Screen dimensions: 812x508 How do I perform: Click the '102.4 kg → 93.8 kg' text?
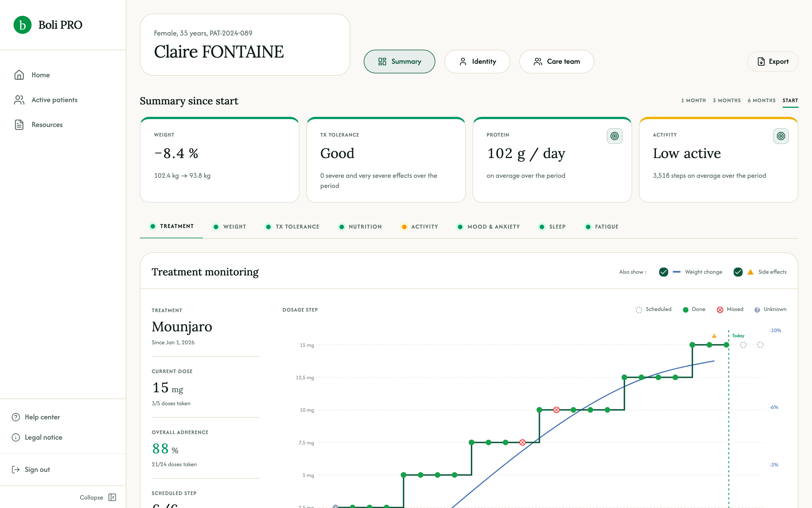[182, 176]
